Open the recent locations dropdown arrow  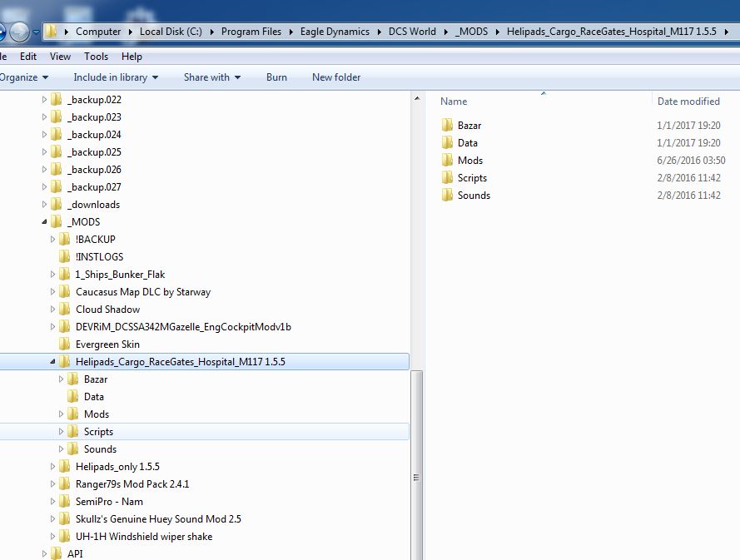coord(36,32)
